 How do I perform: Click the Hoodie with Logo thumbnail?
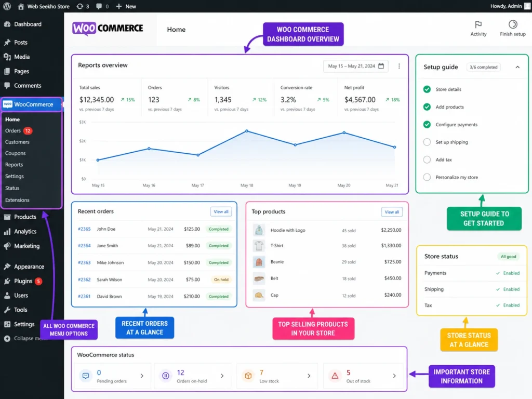point(259,230)
